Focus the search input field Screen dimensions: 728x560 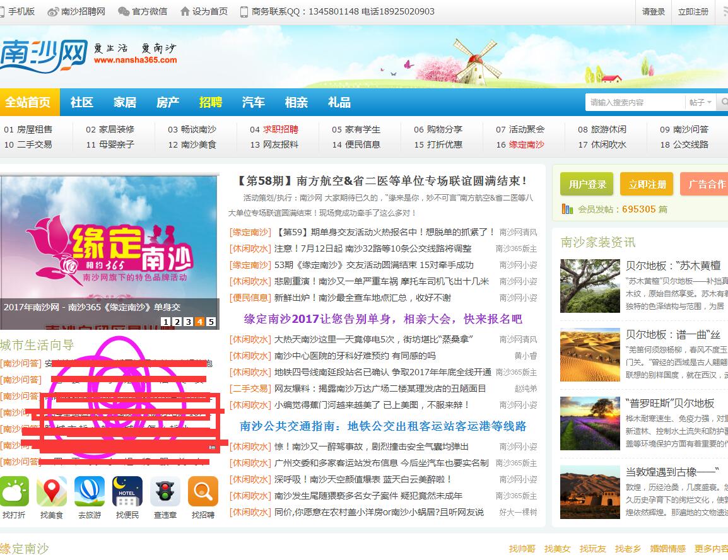[x=635, y=103]
